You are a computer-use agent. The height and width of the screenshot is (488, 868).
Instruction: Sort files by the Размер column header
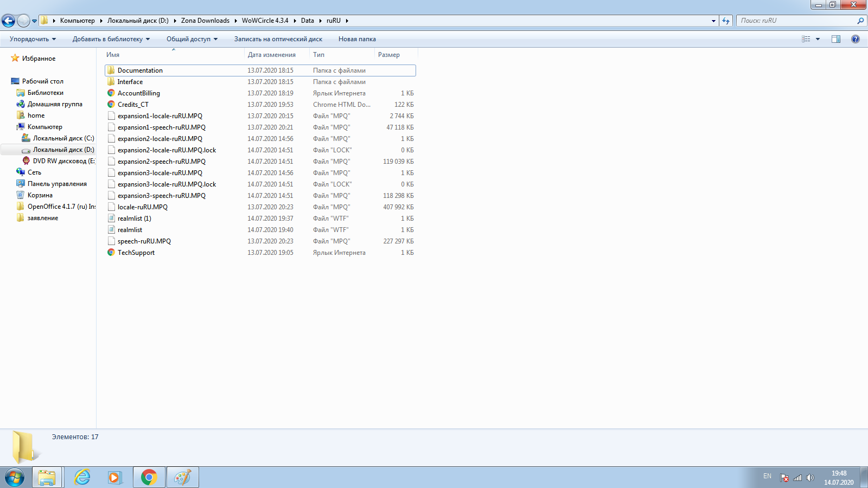[x=389, y=55]
